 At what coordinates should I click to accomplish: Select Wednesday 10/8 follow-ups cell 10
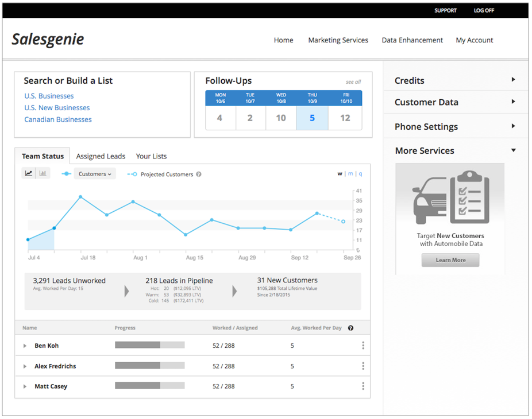[x=281, y=118]
